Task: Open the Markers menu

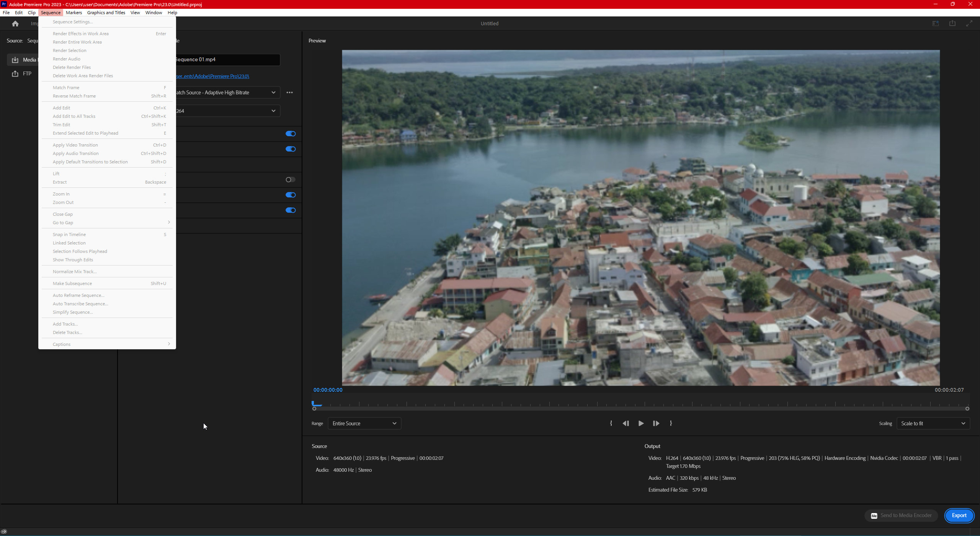Action: click(73, 13)
